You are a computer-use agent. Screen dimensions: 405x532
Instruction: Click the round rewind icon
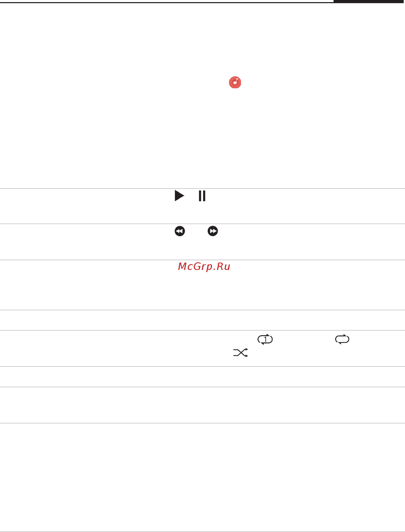[180, 231]
